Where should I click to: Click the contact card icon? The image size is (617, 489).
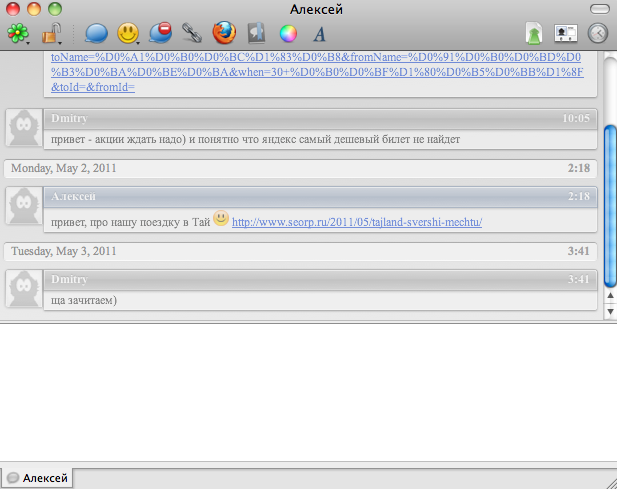click(x=566, y=35)
